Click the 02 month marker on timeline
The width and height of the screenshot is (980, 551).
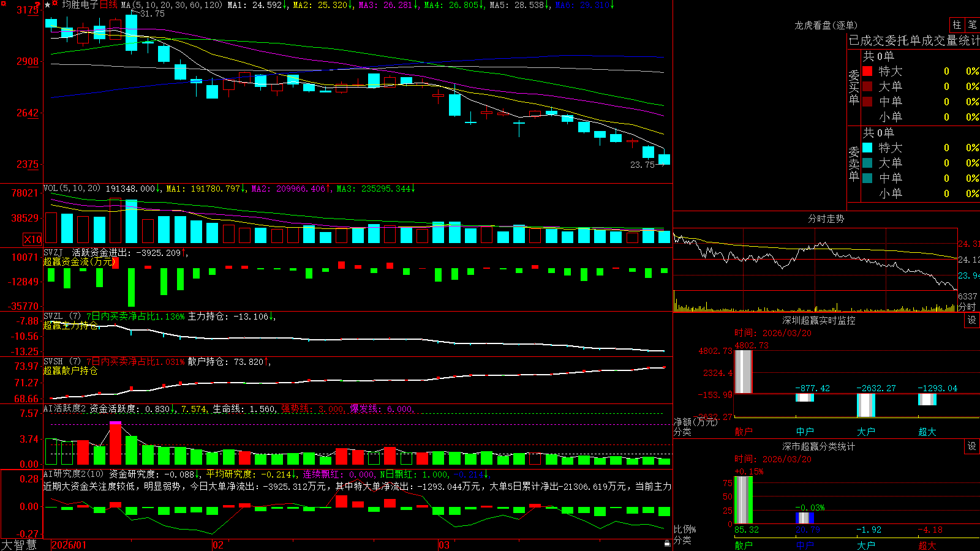(218, 545)
